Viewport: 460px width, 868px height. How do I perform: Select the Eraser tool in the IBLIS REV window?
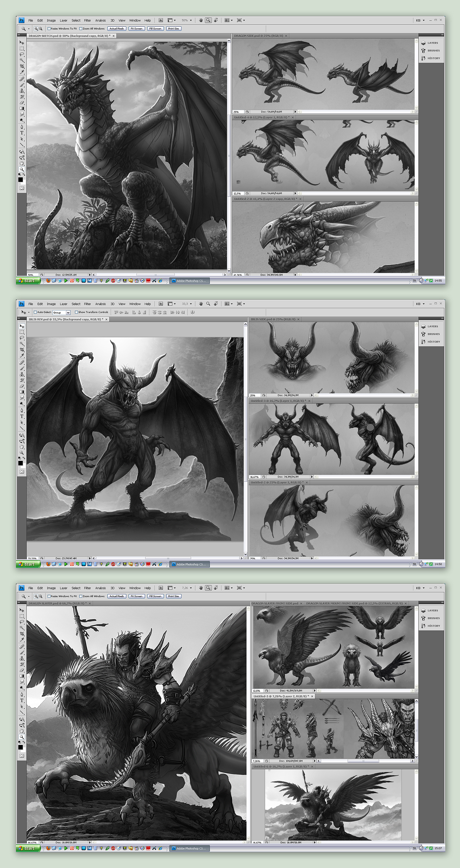click(21, 387)
